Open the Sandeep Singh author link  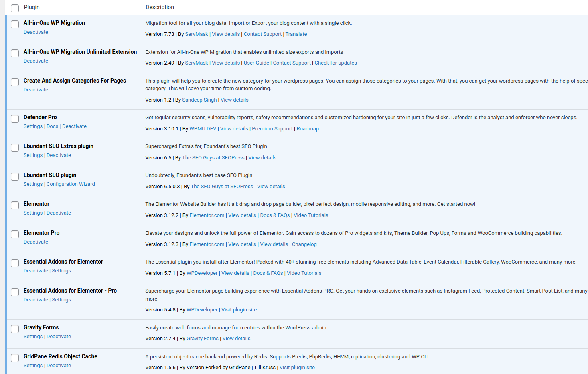coord(199,100)
